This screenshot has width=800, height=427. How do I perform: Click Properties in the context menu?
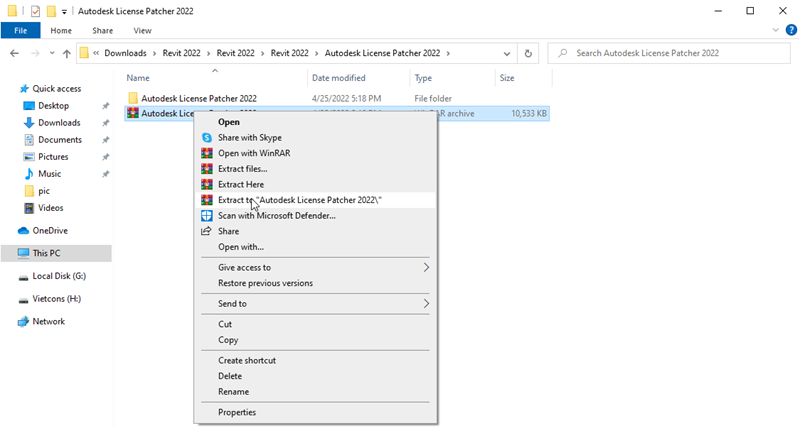click(237, 412)
